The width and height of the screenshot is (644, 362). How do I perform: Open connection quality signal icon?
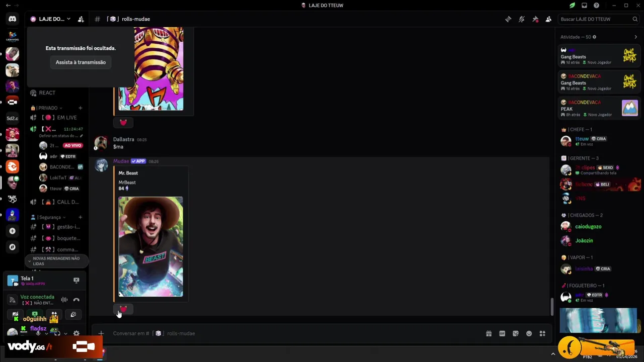click(x=13, y=300)
